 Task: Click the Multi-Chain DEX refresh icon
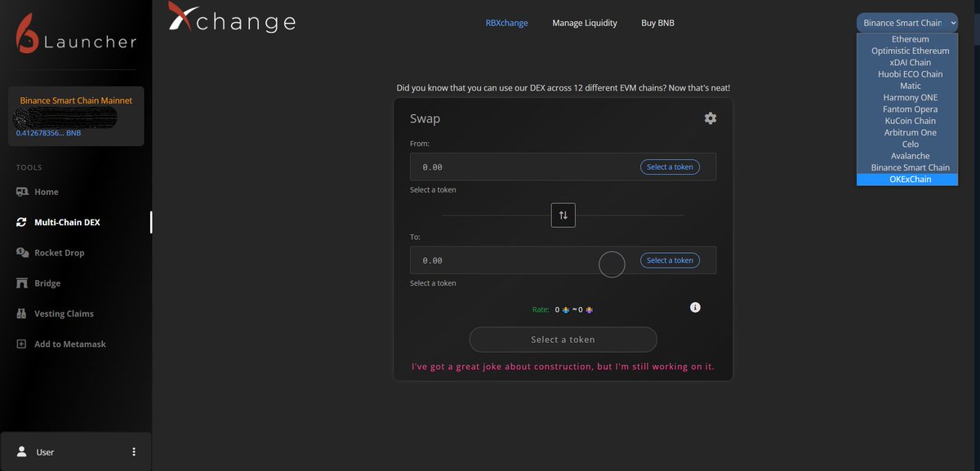[x=22, y=222]
